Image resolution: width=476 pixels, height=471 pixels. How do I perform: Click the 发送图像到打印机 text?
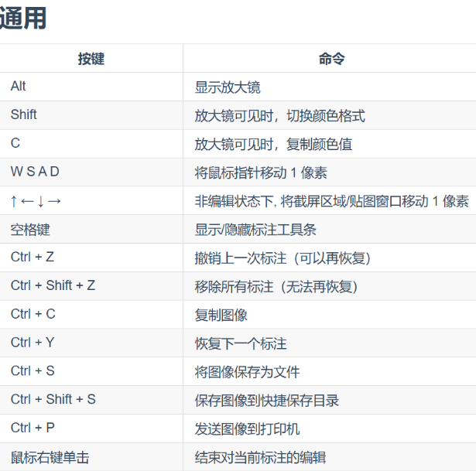tap(247, 429)
